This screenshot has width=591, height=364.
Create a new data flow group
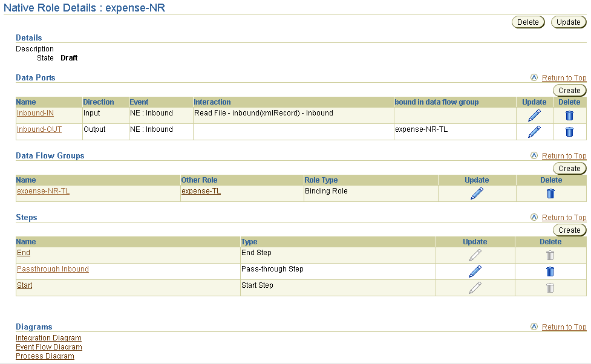coord(569,169)
